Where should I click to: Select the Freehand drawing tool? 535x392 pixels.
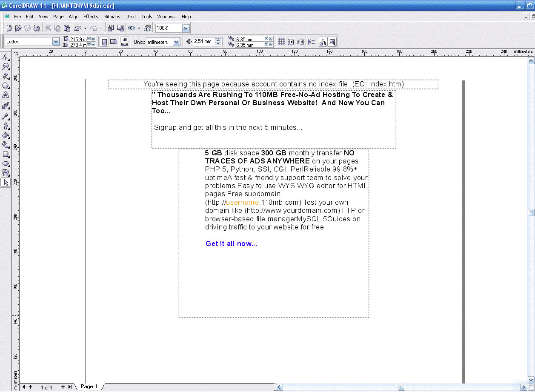click(x=6, y=76)
